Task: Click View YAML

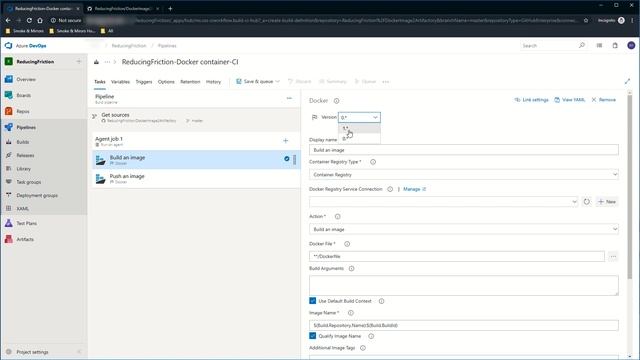Action: click(x=570, y=100)
